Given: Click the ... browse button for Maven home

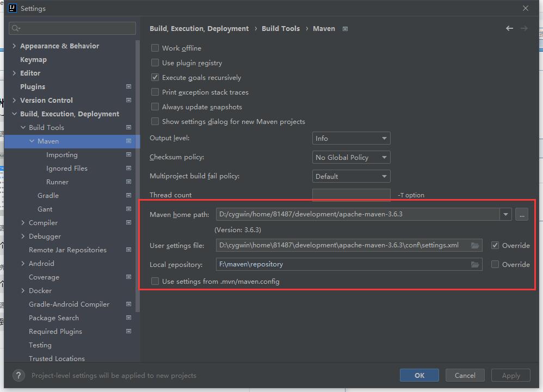Looking at the screenshot, I should coord(522,214).
